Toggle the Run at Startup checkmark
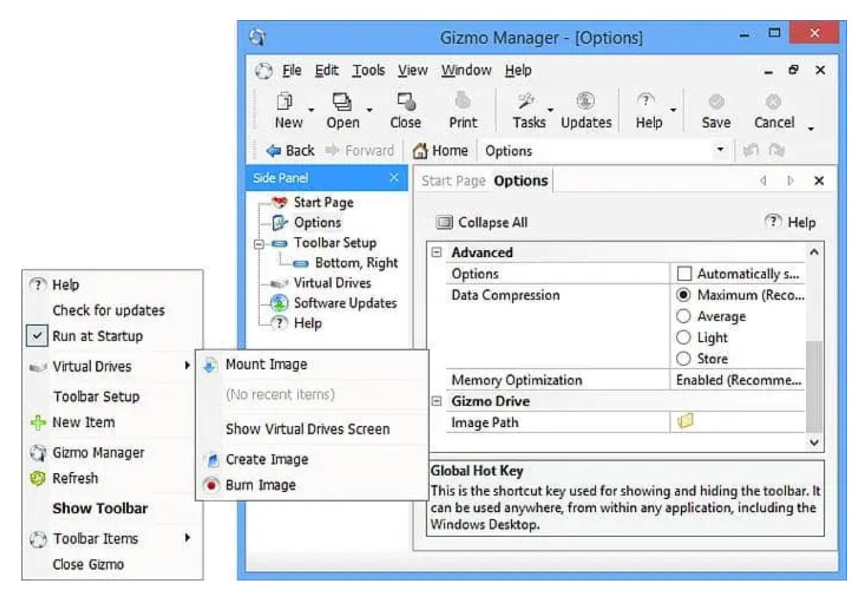This screenshot has width=868, height=611. point(38,336)
